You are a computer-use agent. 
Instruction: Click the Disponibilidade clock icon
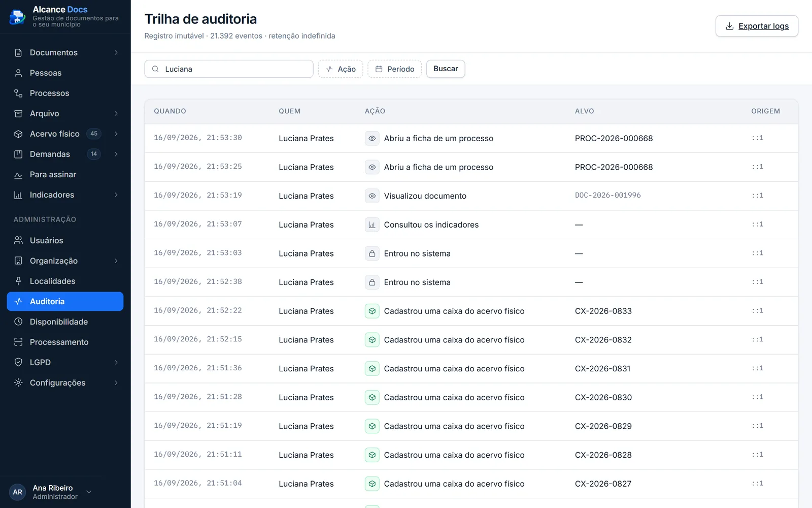coord(18,322)
